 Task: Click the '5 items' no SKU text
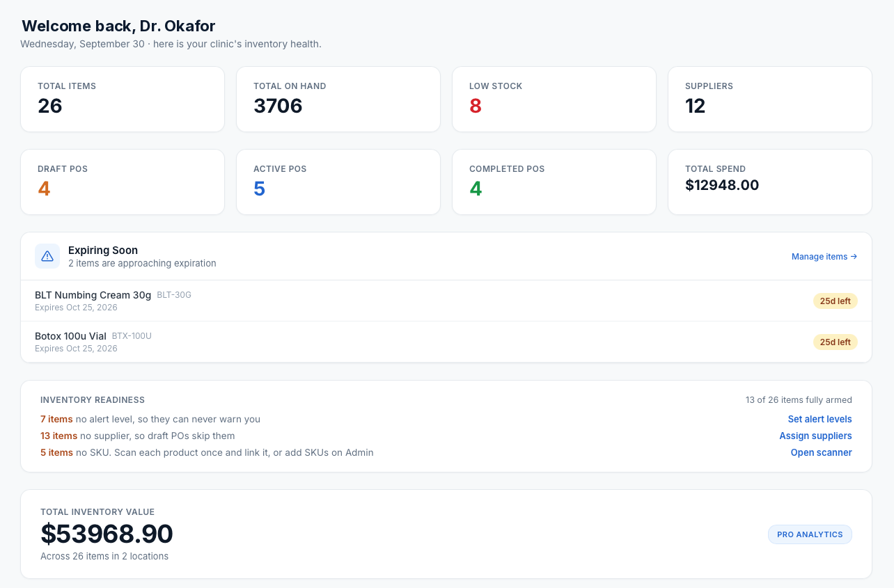[56, 452]
